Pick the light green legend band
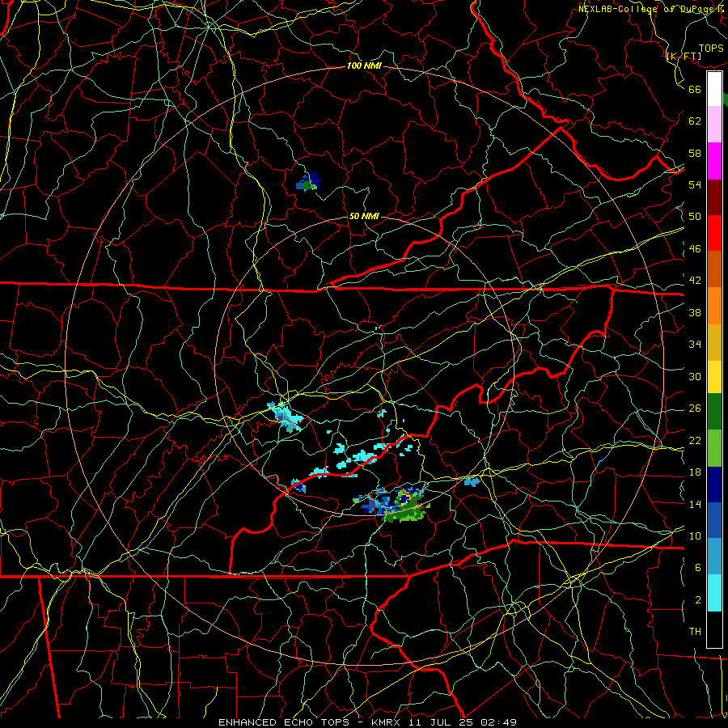The image size is (728, 728). tap(714, 448)
